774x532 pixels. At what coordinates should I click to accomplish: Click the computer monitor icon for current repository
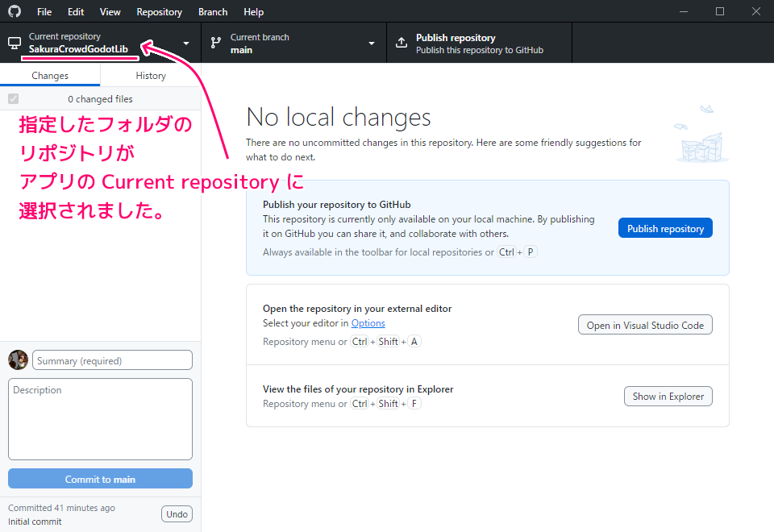15,43
